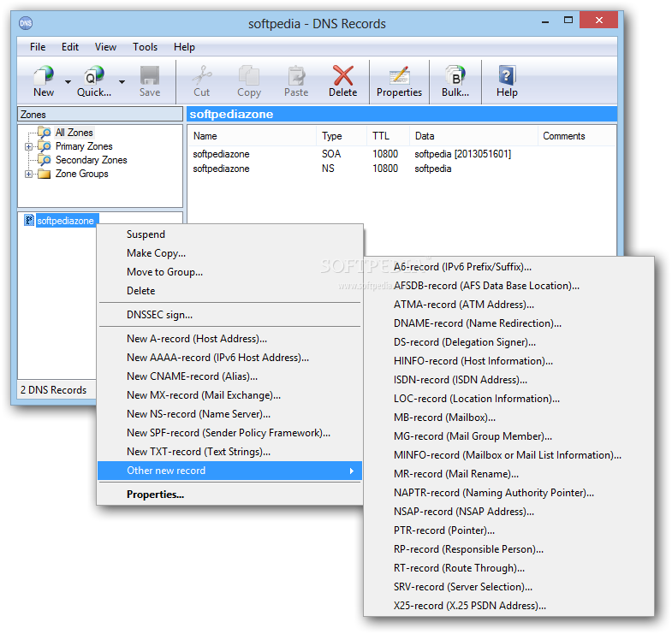Select New TXT-record (Text Strings)...

pyautogui.click(x=229, y=452)
